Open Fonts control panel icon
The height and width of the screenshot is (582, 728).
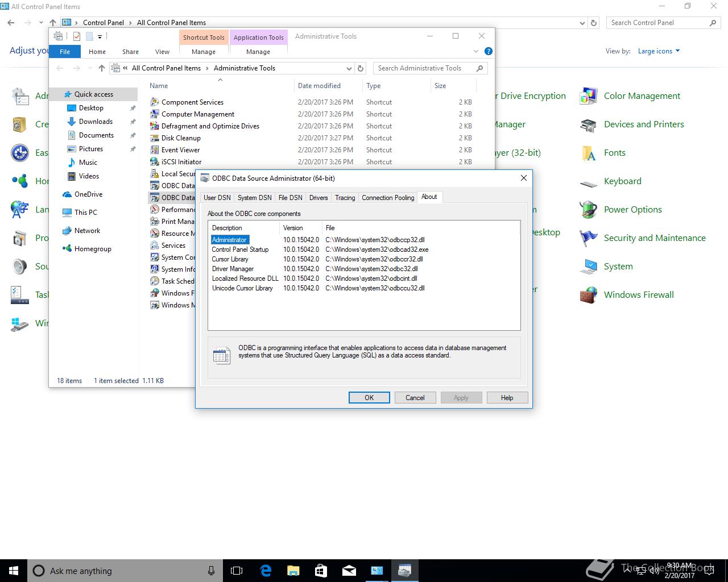click(x=589, y=153)
